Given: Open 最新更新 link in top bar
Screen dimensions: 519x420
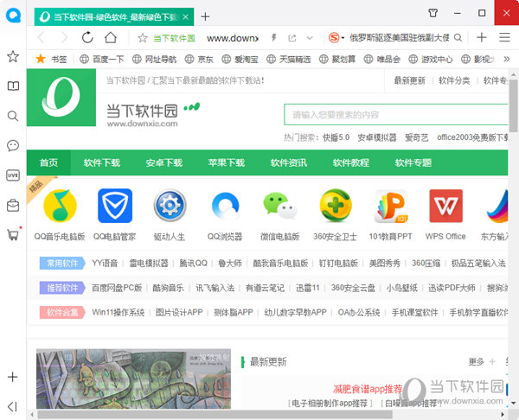Looking at the screenshot, I should (x=409, y=80).
